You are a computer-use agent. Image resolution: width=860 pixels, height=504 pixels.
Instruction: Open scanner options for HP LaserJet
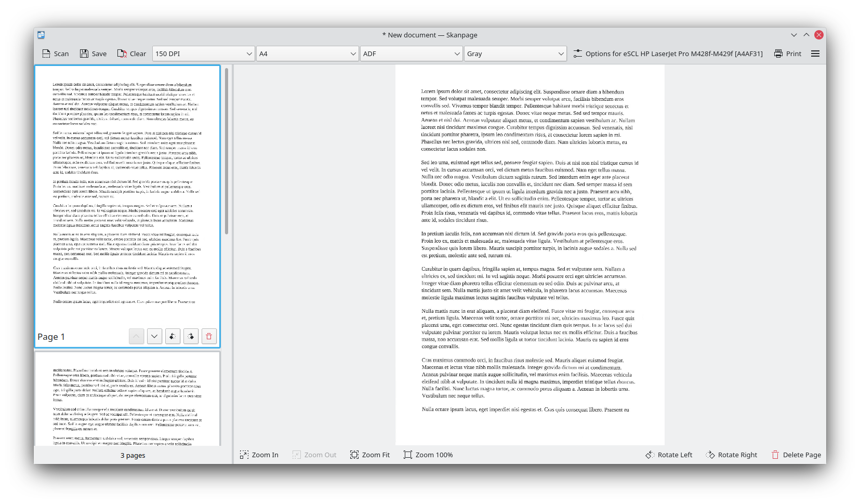pos(668,54)
